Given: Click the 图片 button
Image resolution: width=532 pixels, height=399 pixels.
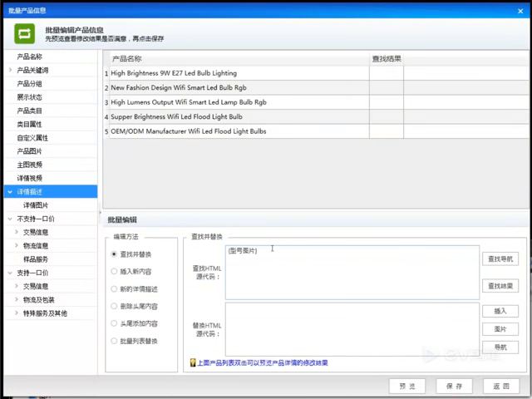Looking at the screenshot, I should 500,329.
